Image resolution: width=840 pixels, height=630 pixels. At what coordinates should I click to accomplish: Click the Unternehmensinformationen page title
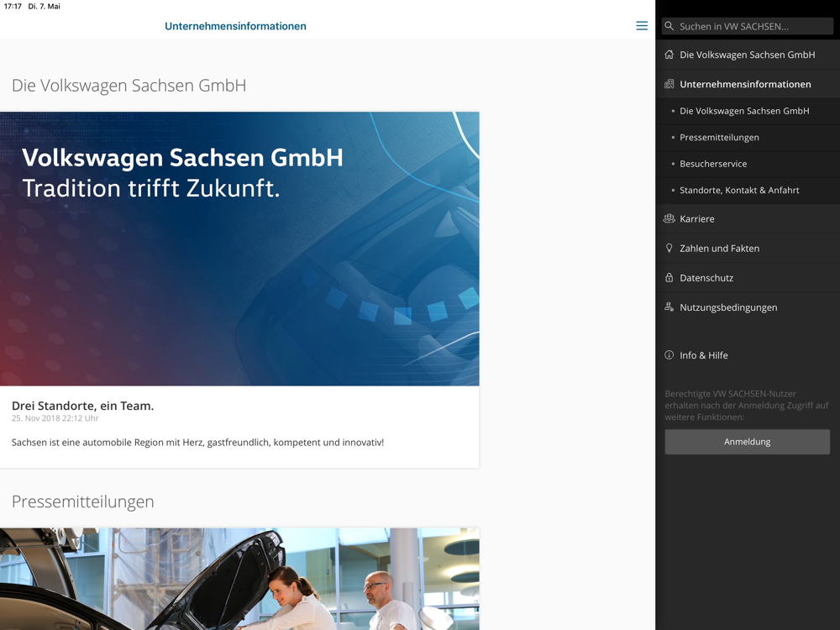coord(235,26)
